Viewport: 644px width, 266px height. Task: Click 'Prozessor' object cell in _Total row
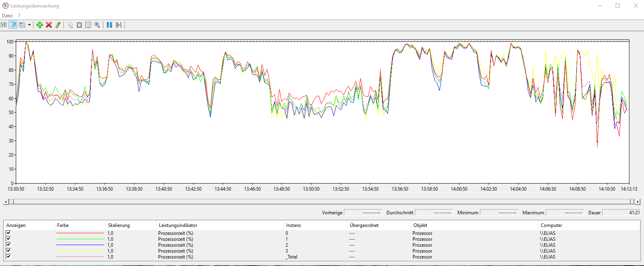point(422,257)
